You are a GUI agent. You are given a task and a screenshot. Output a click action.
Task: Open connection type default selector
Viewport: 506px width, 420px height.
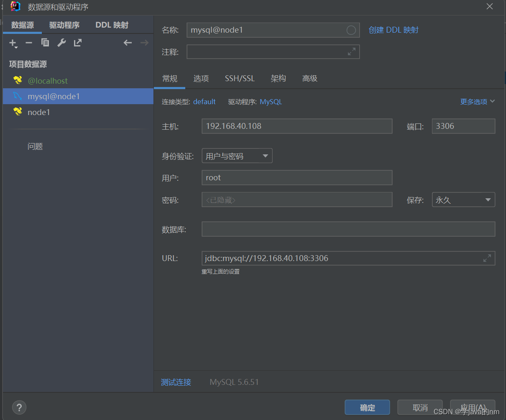[204, 102]
